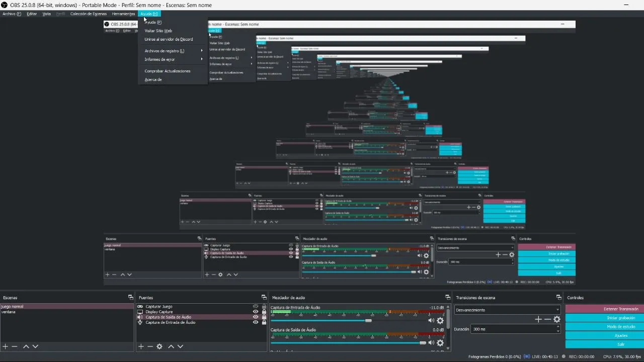Toggle the lock on the Display Capture source
644x362 pixels.
coord(264,312)
